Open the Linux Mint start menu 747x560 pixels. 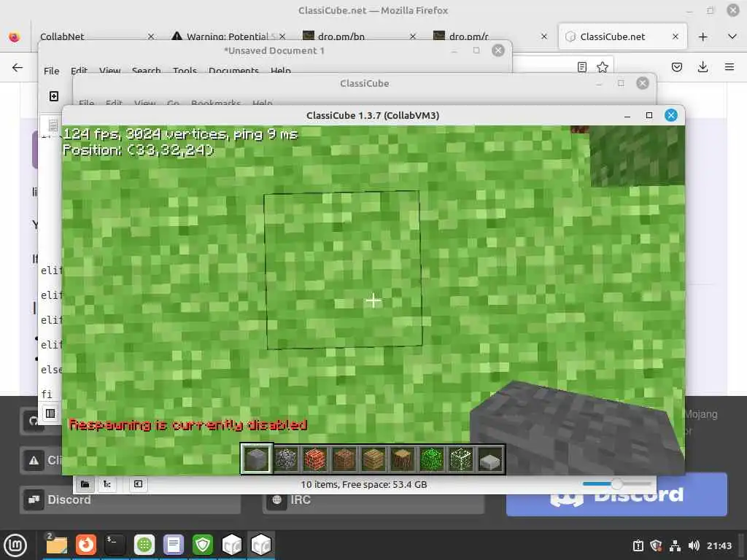(x=15, y=545)
